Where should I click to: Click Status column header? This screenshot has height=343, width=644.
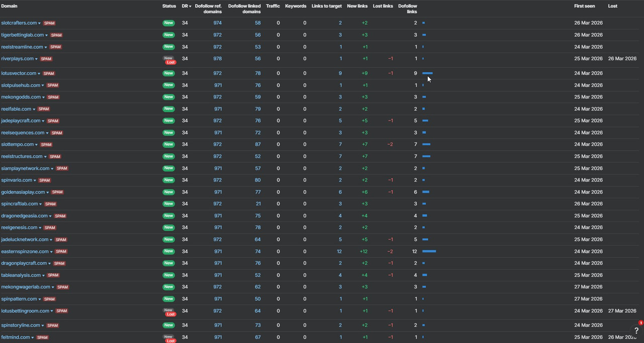click(169, 6)
